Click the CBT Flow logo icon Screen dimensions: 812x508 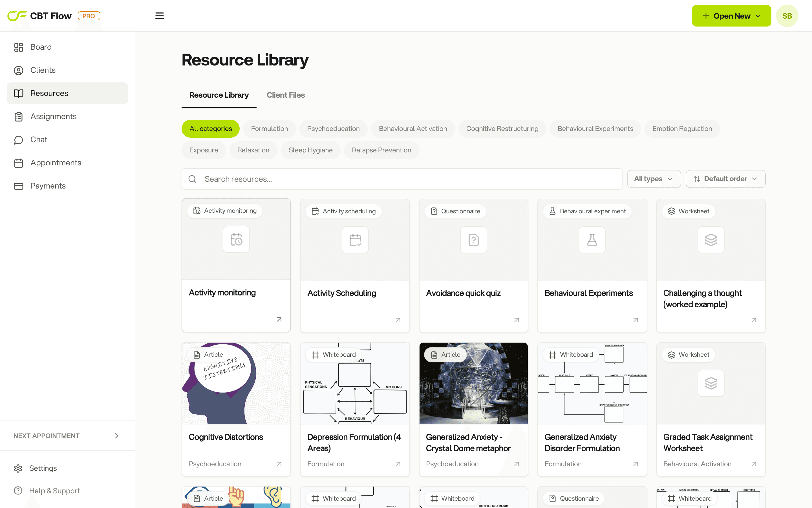[x=17, y=16]
